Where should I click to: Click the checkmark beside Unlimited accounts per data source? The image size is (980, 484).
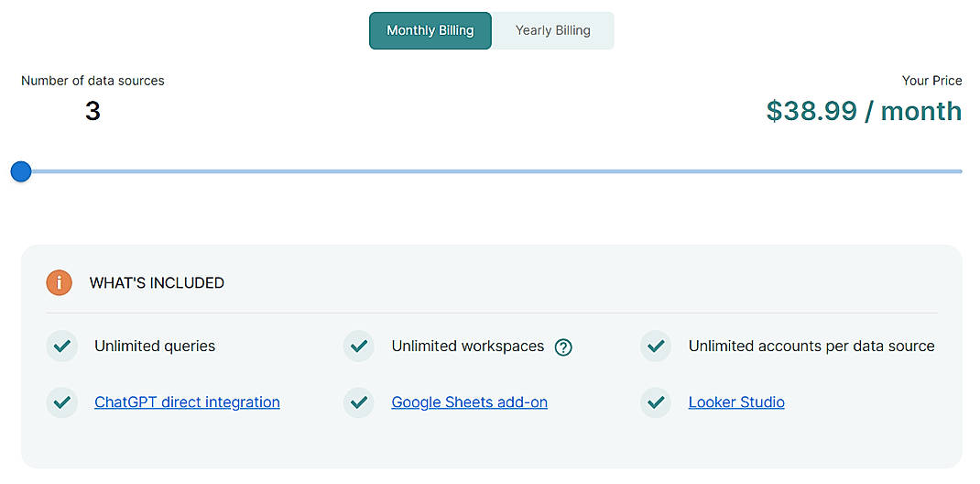point(656,346)
